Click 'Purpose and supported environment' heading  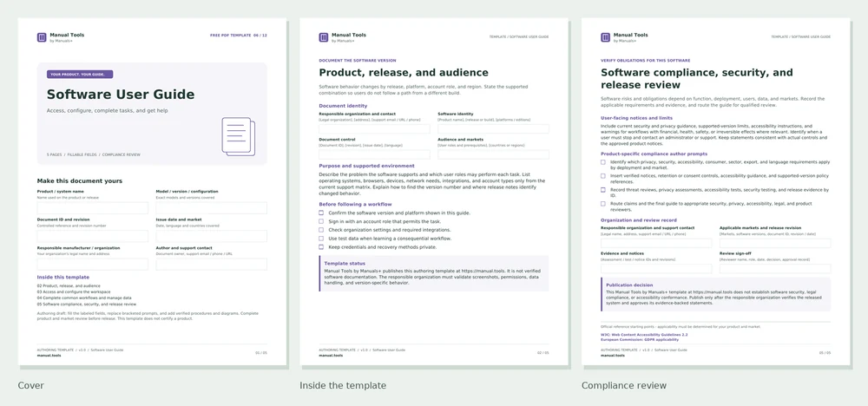[x=366, y=166]
